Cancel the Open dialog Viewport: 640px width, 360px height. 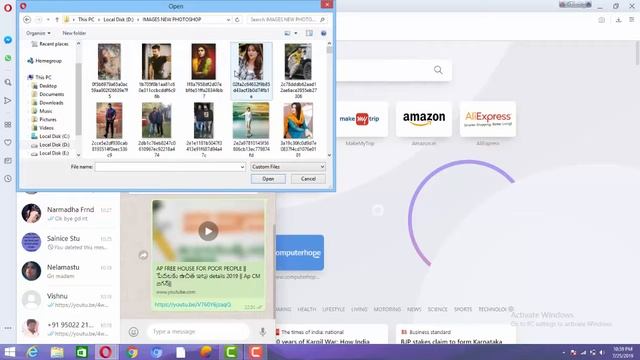[x=308, y=179]
